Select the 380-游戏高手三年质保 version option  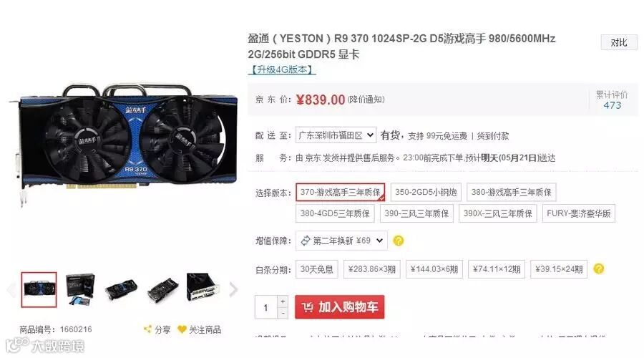click(x=512, y=193)
